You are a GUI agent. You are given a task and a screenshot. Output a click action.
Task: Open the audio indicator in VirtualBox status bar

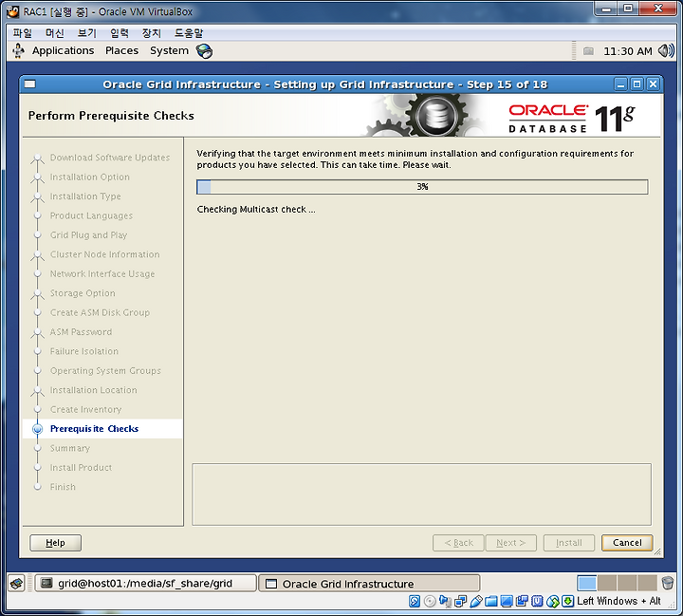tap(445, 601)
